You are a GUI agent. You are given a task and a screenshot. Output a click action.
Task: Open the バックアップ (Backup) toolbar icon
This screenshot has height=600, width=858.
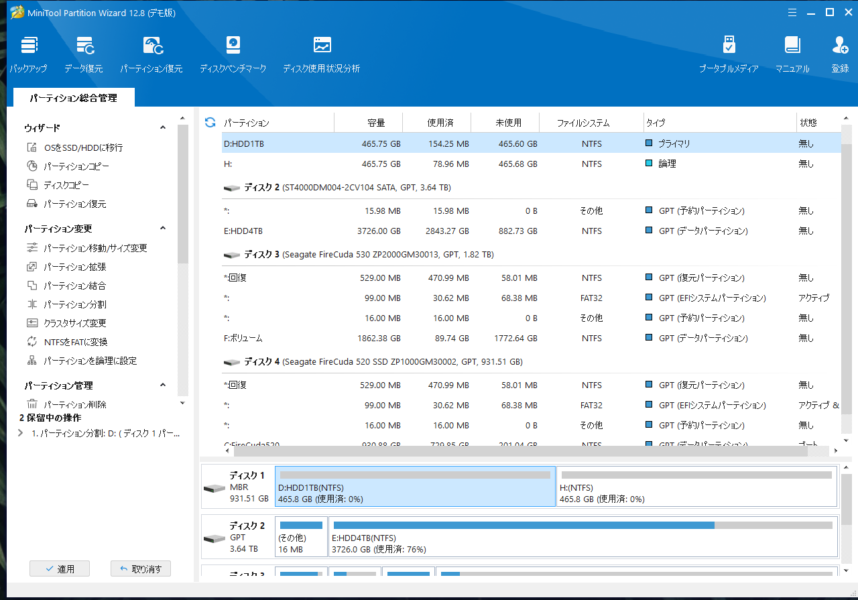[x=29, y=54]
